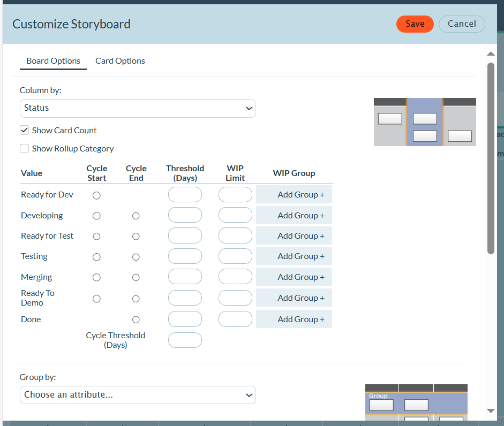Click Threshold field for Ready for Test

[185, 235]
